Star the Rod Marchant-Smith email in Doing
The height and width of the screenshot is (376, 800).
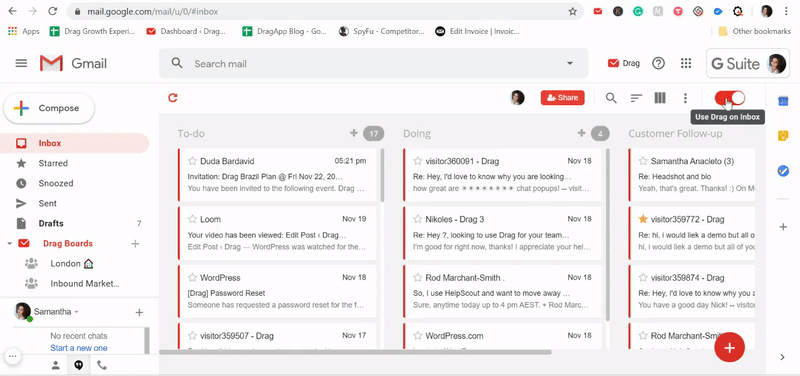pyautogui.click(x=418, y=278)
